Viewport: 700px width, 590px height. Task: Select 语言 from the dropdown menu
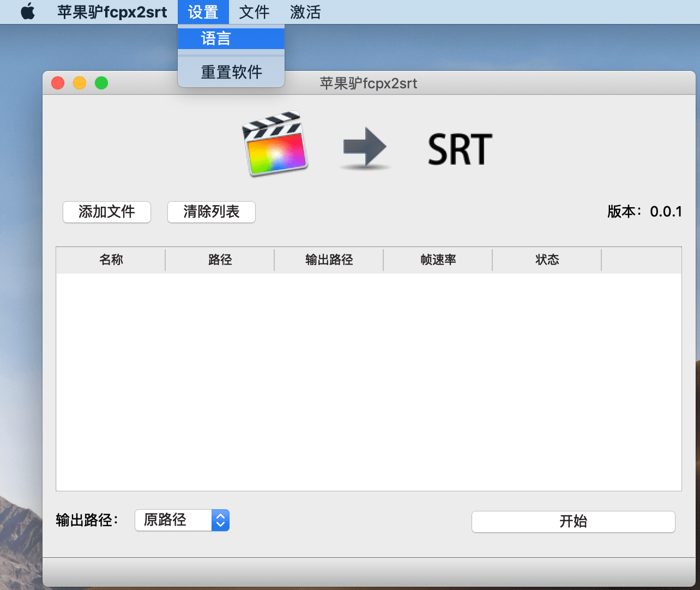pyautogui.click(x=231, y=39)
